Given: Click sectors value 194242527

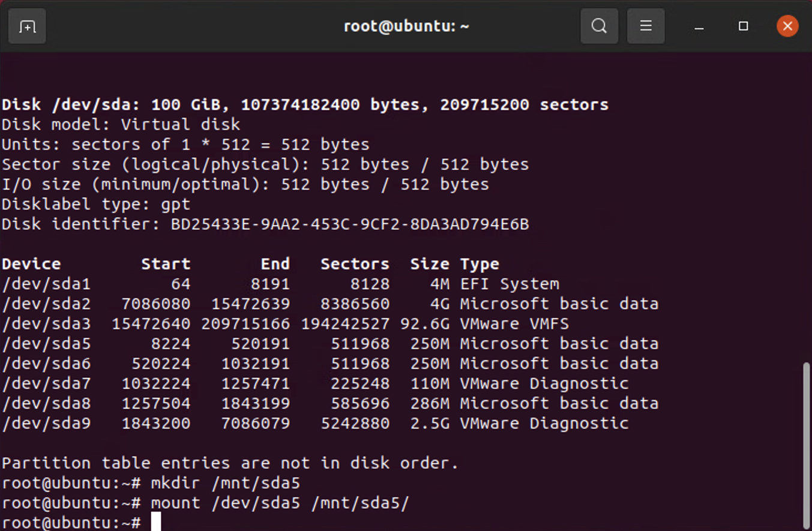Looking at the screenshot, I should click(x=345, y=324).
